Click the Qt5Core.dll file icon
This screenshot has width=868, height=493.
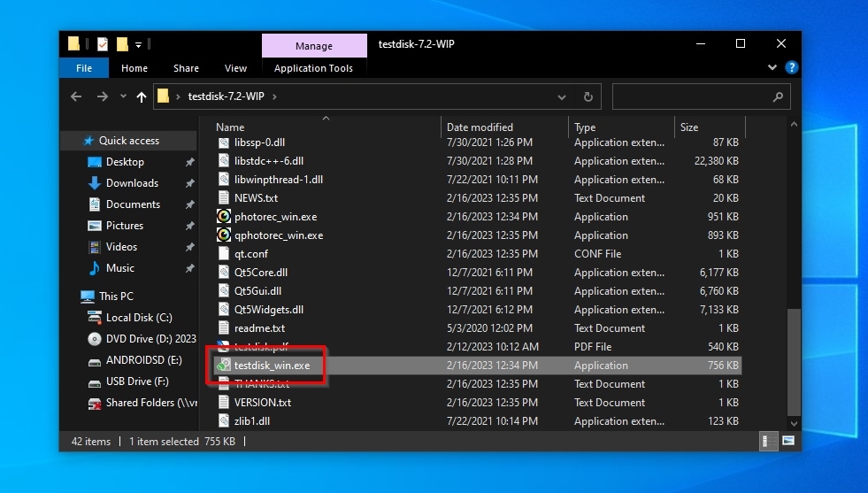point(224,272)
